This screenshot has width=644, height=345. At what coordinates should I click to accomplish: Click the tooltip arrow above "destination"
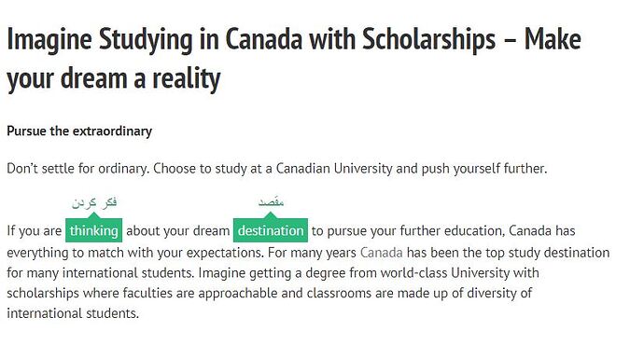coord(271,215)
